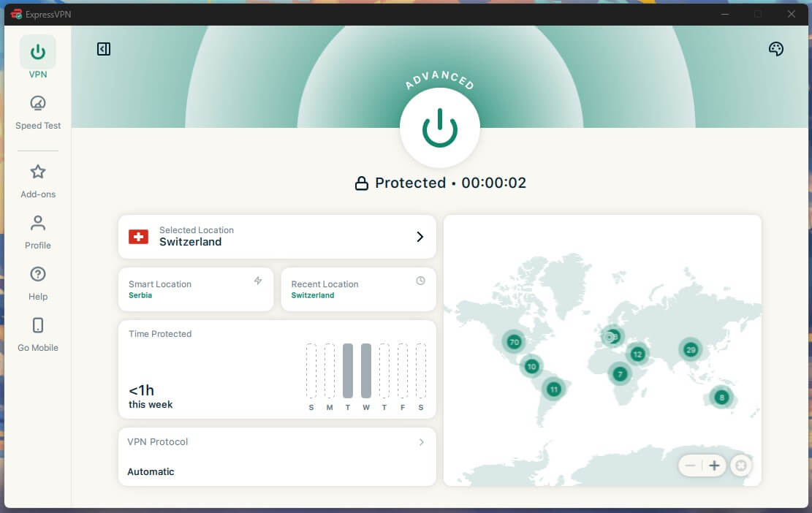812x513 pixels.
Task: Select the 10-server cluster on map
Action: [x=531, y=367]
